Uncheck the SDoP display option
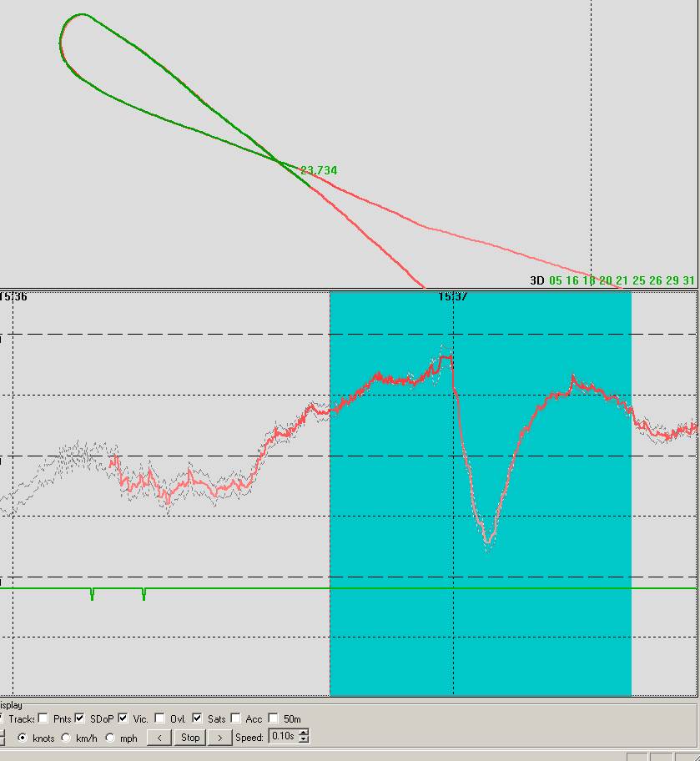 [x=80, y=718]
